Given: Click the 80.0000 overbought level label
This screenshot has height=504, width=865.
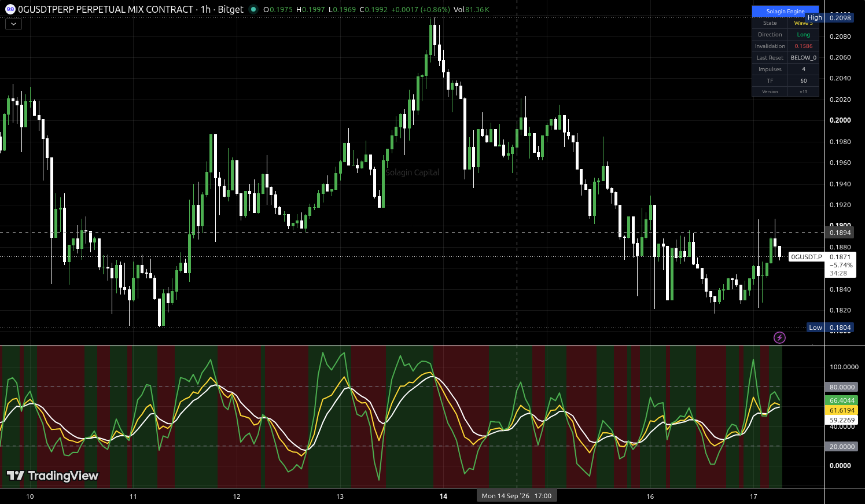Looking at the screenshot, I should click(x=842, y=387).
